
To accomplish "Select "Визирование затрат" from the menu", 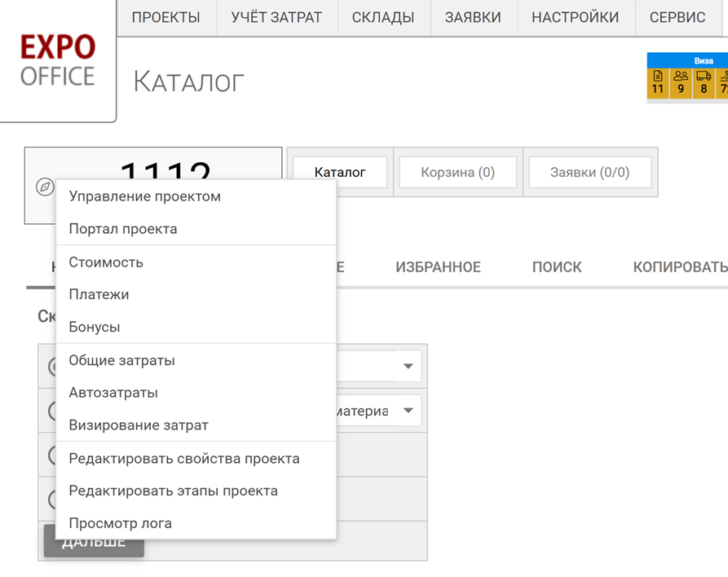I will pyautogui.click(x=139, y=425).
